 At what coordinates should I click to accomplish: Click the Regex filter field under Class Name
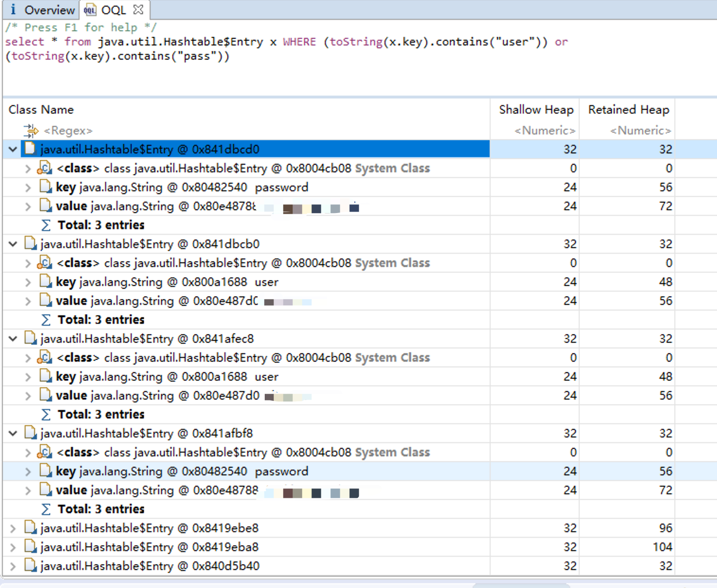pos(68,131)
